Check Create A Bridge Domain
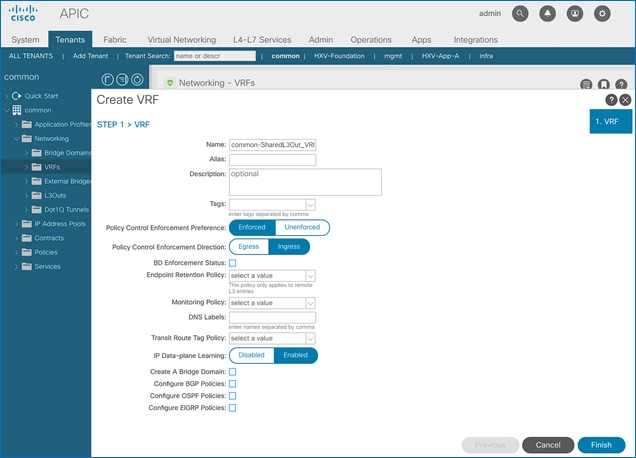The image size is (636, 458). pos(232,372)
